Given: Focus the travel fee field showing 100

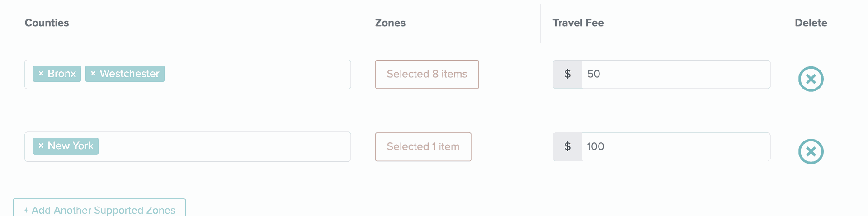Looking at the screenshot, I should point(676,146).
